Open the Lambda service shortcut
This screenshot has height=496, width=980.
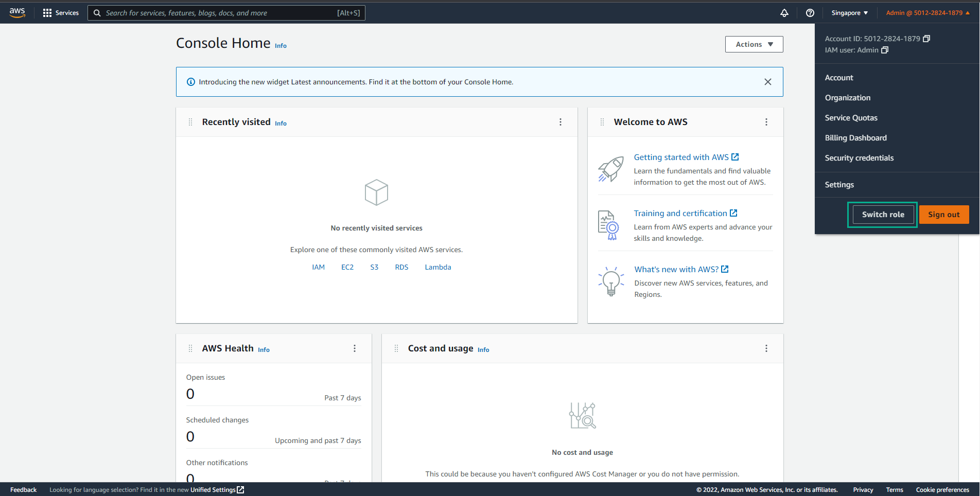pyautogui.click(x=438, y=267)
